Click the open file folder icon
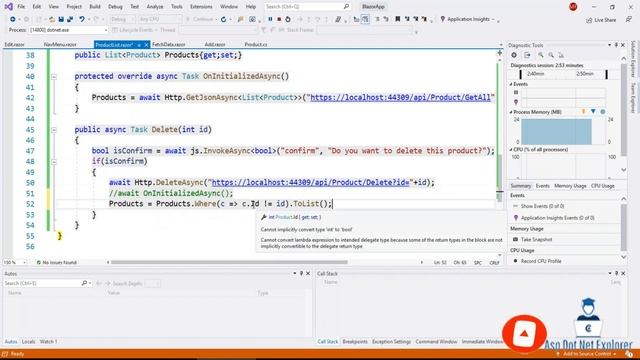The width and height of the screenshot is (640, 360). pyautogui.click(x=52, y=19)
